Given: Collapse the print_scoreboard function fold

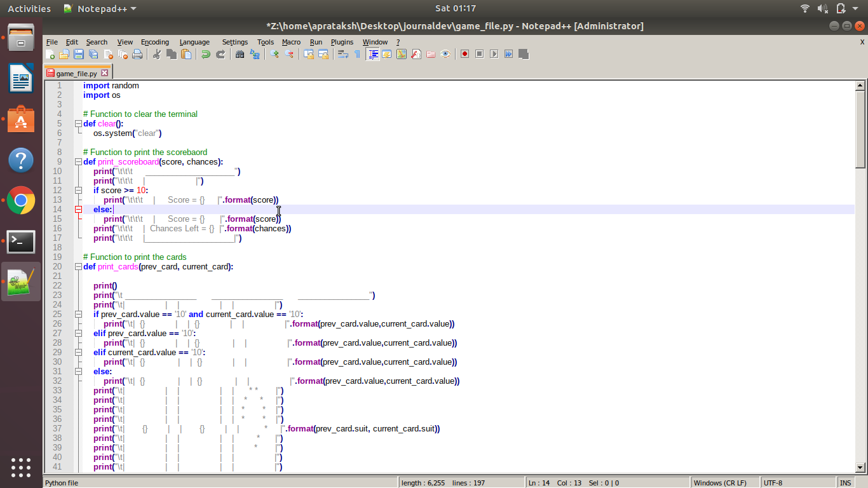Looking at the screenshot, I should 78,161.
